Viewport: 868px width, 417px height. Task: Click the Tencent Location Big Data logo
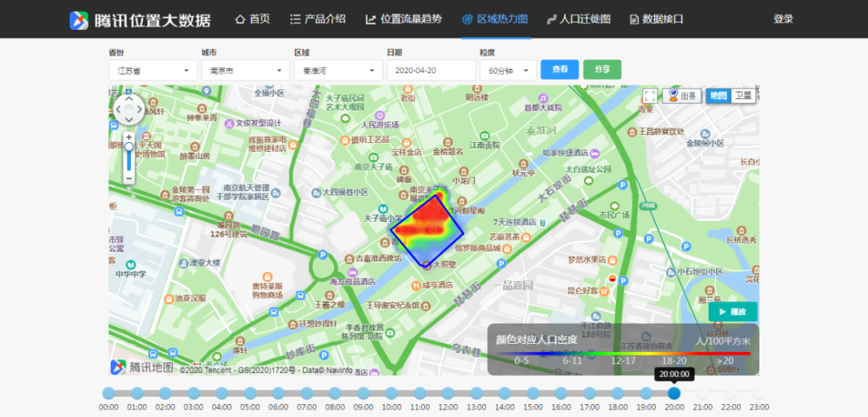point(140,20)
